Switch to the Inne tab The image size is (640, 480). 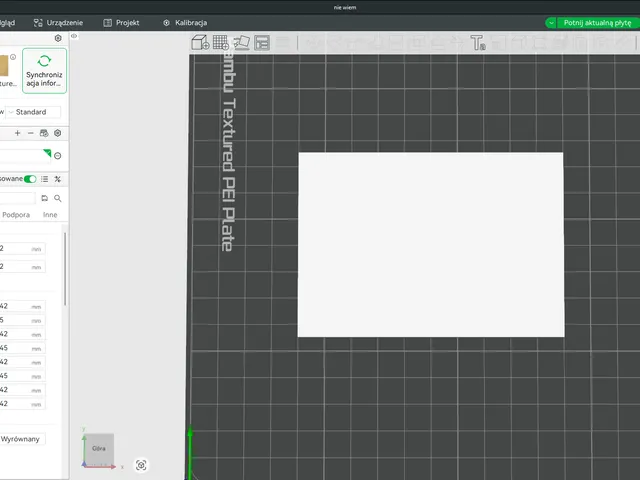50,215
